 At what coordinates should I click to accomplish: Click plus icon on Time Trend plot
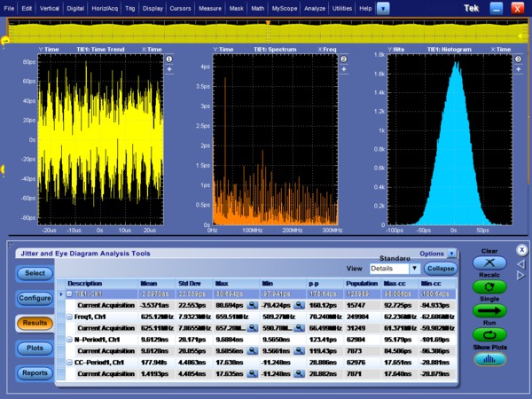169,69
